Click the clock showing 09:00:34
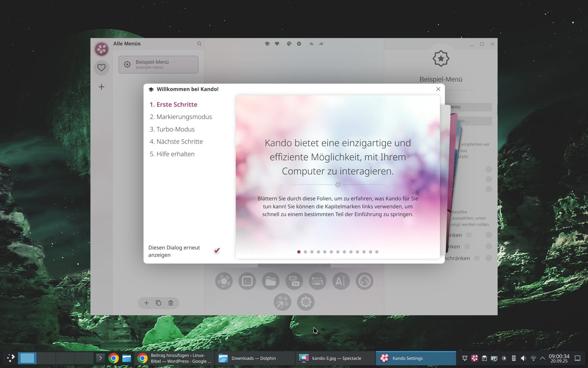 click(559, 358)
